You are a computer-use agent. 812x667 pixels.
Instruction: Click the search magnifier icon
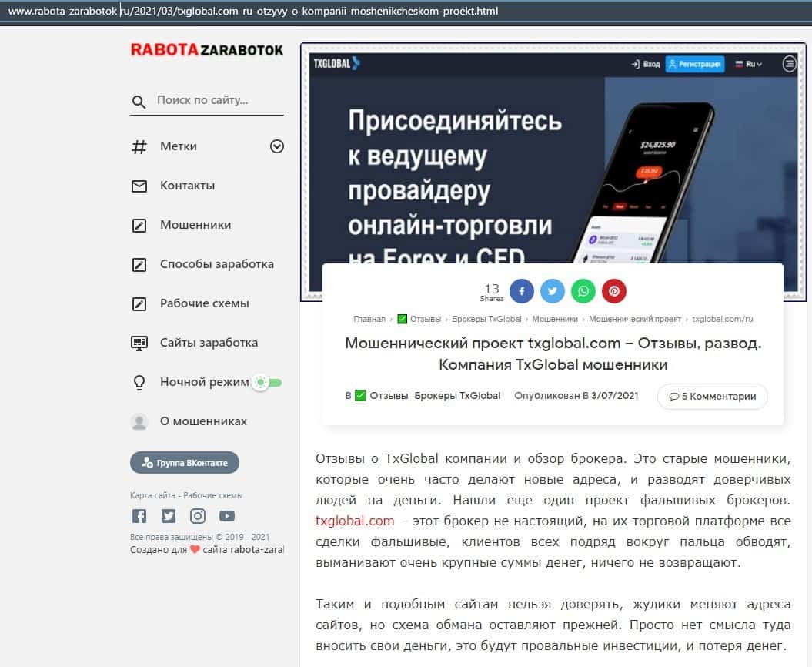tap(139, 102)
